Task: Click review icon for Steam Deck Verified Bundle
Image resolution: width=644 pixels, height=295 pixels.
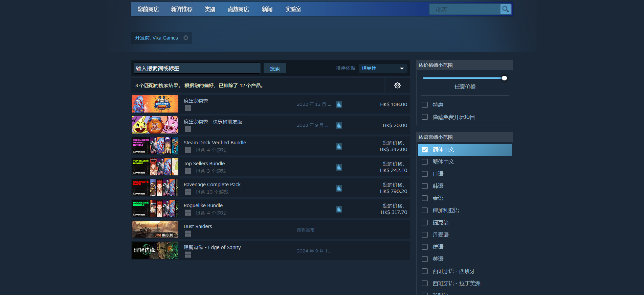Action: tap(339, 146)
